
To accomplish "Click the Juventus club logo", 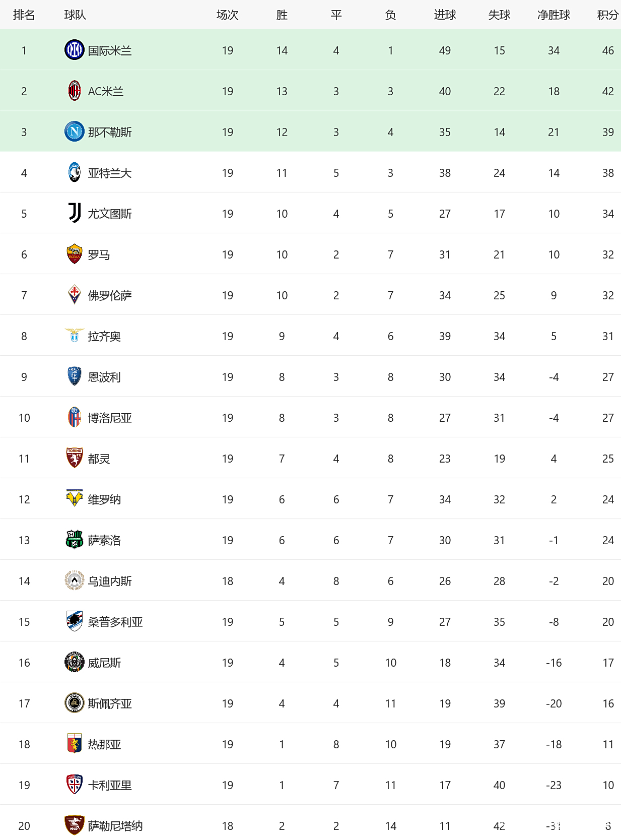I will (75, 213).
